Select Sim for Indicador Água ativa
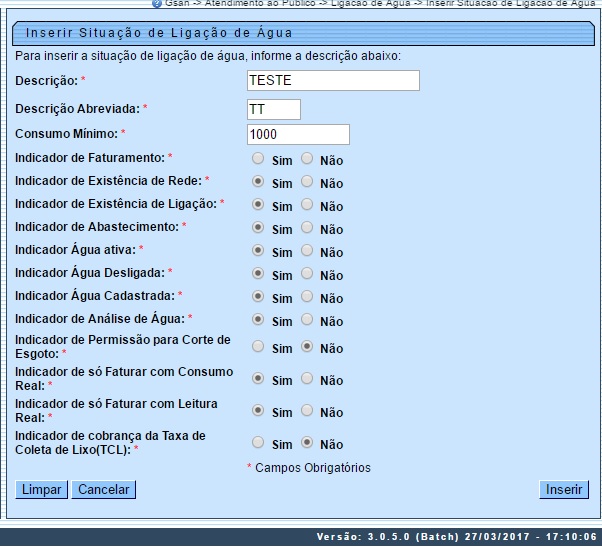The width and height of the screenshot is (602, 547). click(x=258, y=251)
